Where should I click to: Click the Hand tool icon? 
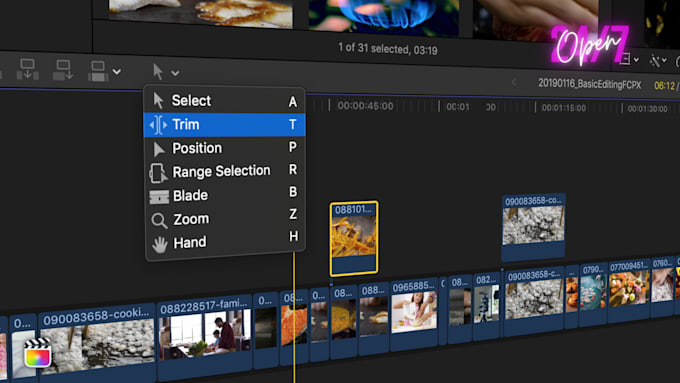(160, 244)
